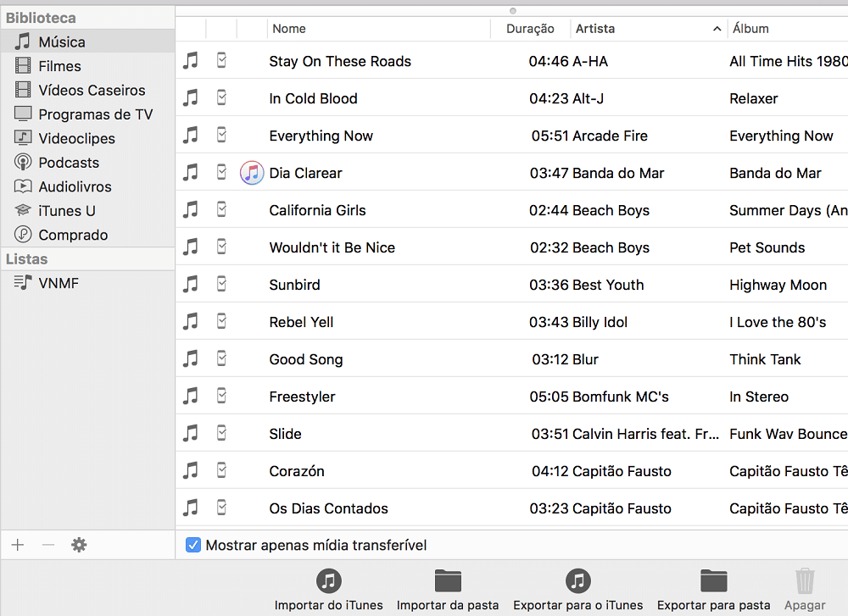This screenshot has width=848, height=616.
Task: Click the device checkmark icon for Dia Clarear
Action: tap(221, 172)
